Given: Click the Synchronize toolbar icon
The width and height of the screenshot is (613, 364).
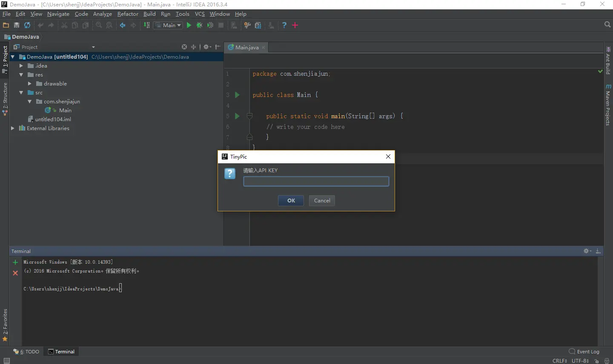Looking at the screenshot, I should point(27,25).
